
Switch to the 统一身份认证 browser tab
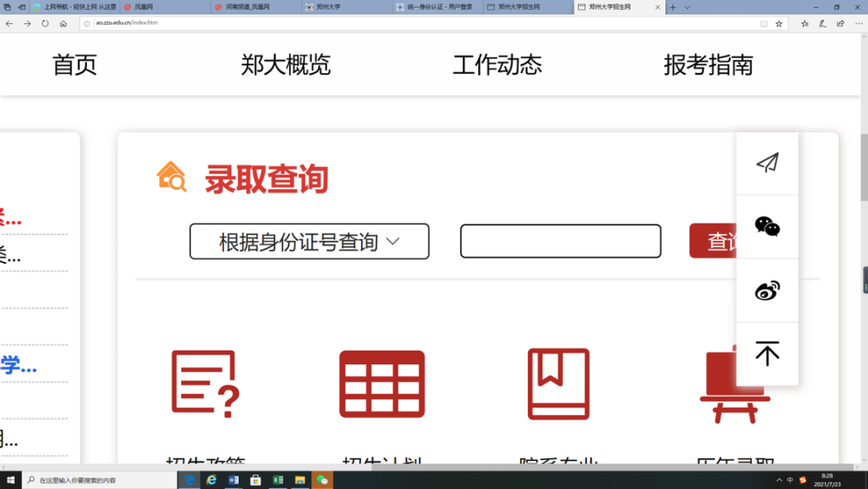tap(438, 7)
